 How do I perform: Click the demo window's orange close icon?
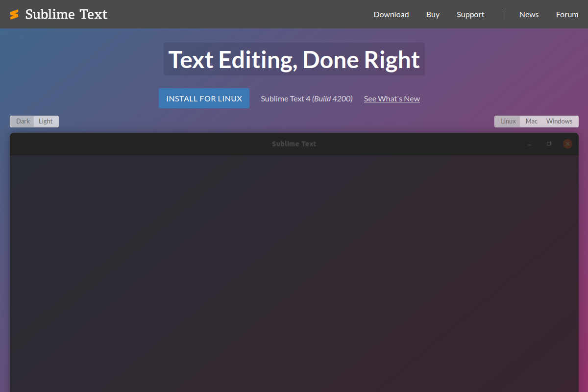coord(568,144)
